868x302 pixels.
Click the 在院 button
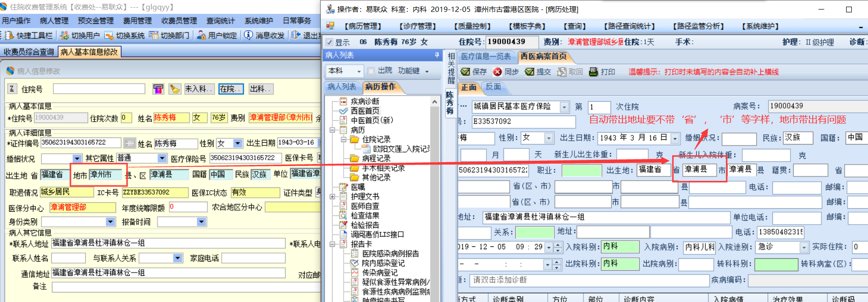[231, 89]
